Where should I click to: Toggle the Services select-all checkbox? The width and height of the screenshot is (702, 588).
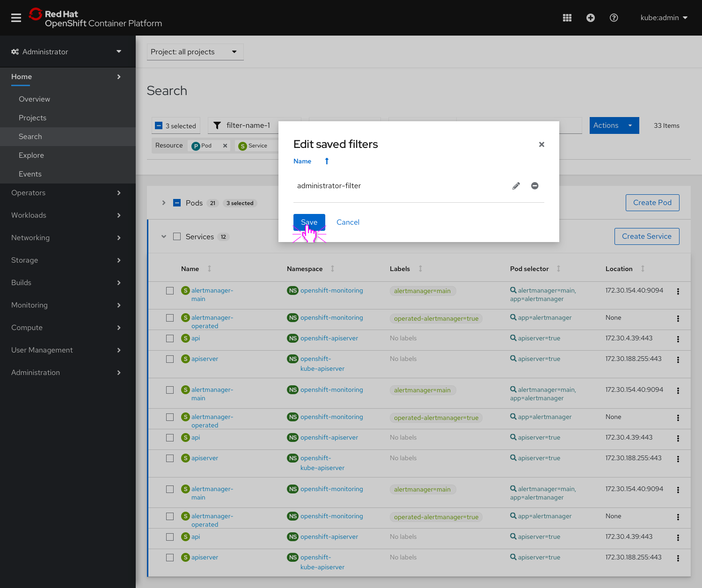pyautogui.click(x=177, y=236)
